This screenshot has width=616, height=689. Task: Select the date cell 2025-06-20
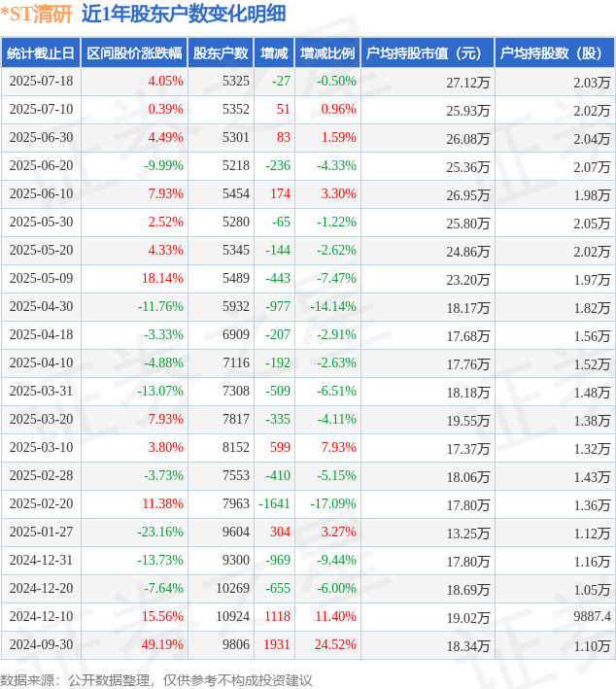[42, 165]
